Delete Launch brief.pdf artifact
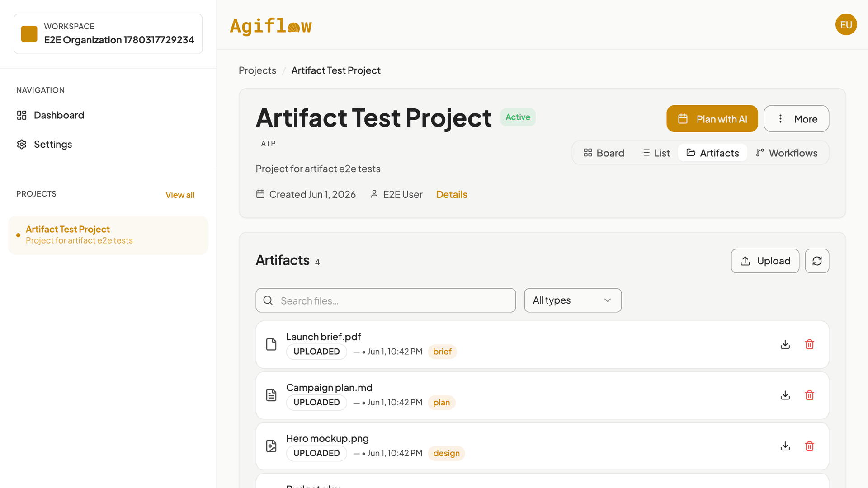The height and width of the screenshot is (488, 868). [x=810, y=344]
